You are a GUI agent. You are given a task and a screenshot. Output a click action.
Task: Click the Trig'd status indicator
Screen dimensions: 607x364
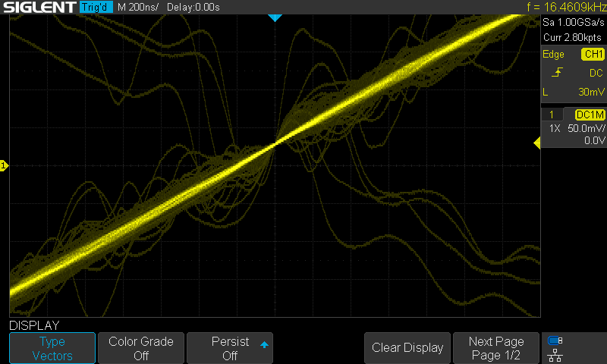[x=96, y=7]
